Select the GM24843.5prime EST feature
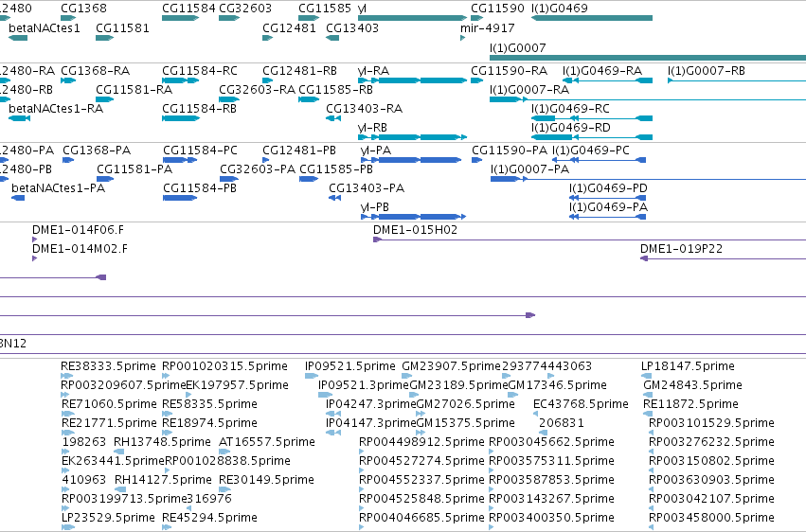Viewport: 806px width, 532px height. click(648, 395)
